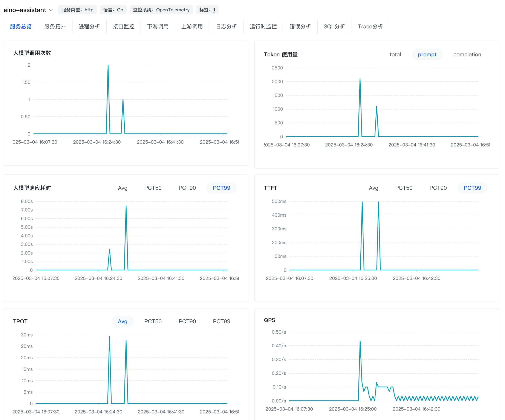Viewport: 505px width, 420px height.
Task: Click the QPS chart peak point
Action: point(360,341)
